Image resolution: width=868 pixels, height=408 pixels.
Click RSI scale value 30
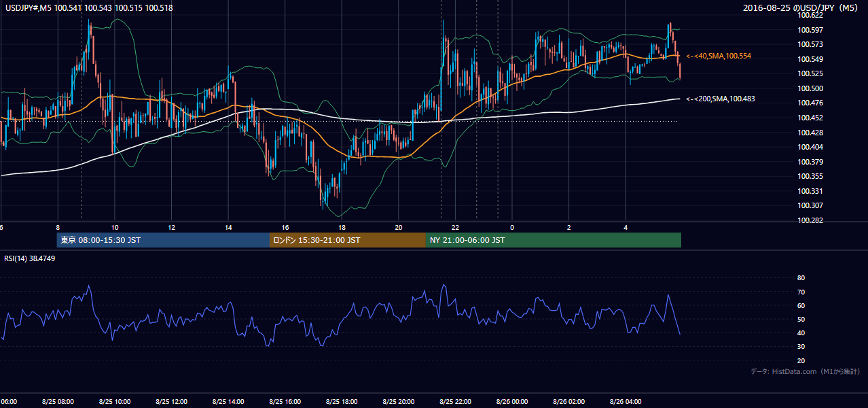(801, 347)
